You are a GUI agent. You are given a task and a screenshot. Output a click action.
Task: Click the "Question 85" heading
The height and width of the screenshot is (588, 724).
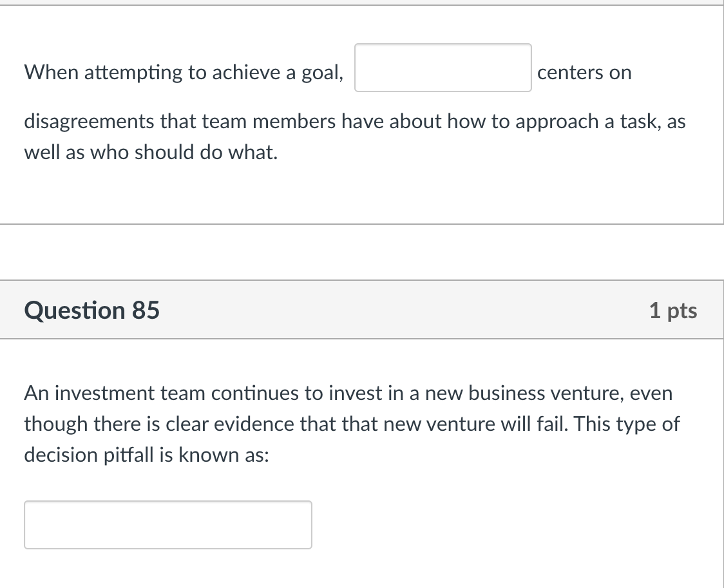tap(92, 310)
